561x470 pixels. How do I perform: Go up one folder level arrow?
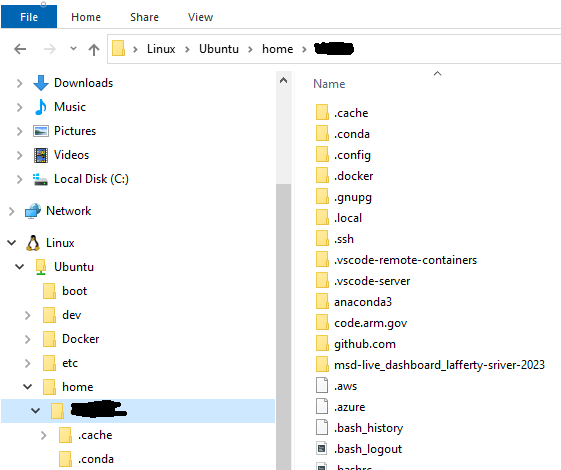click(x=94, y=49)
